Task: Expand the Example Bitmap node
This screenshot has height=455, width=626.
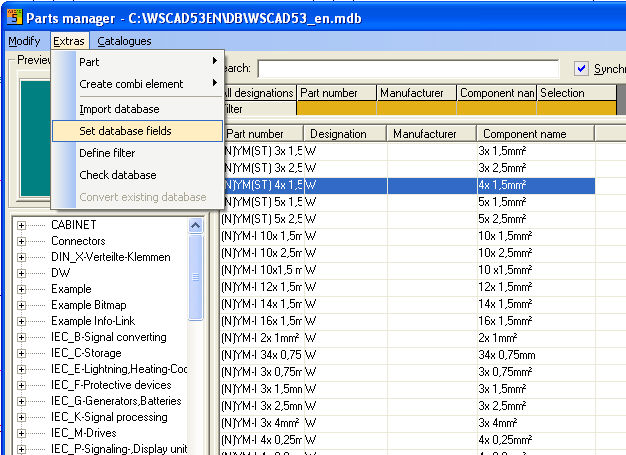Action: pos(22,305)
